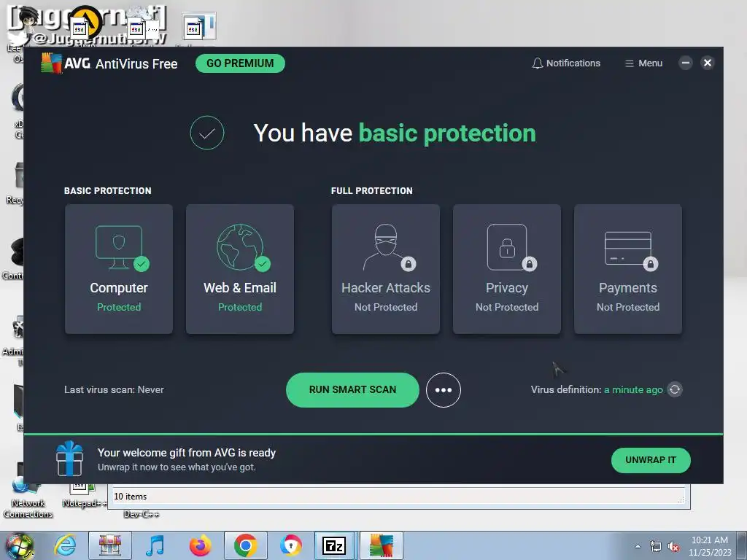This screenshot has height=560, width=747.
Task: Open the clock showing 10:21 AM
Action: (x=710, y=546)
